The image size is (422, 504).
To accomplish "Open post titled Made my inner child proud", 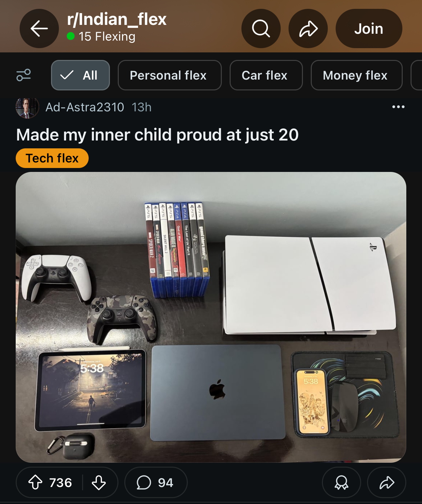I will (x=157, y=135).
